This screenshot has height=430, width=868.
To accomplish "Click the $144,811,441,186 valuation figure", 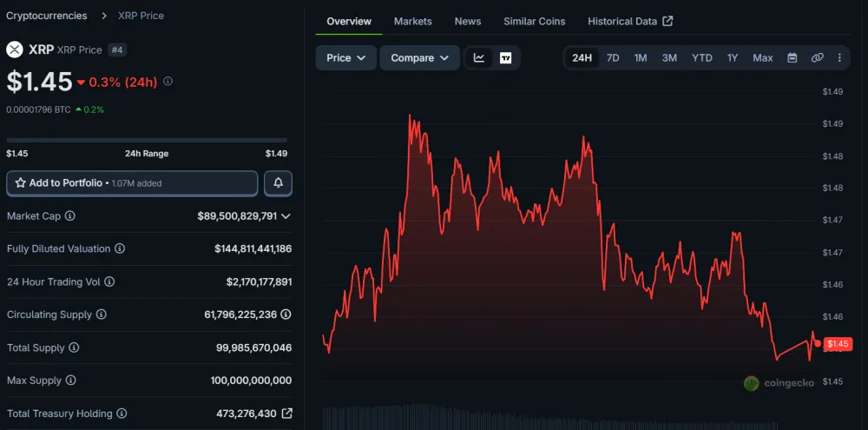I will tap(253, 248).
